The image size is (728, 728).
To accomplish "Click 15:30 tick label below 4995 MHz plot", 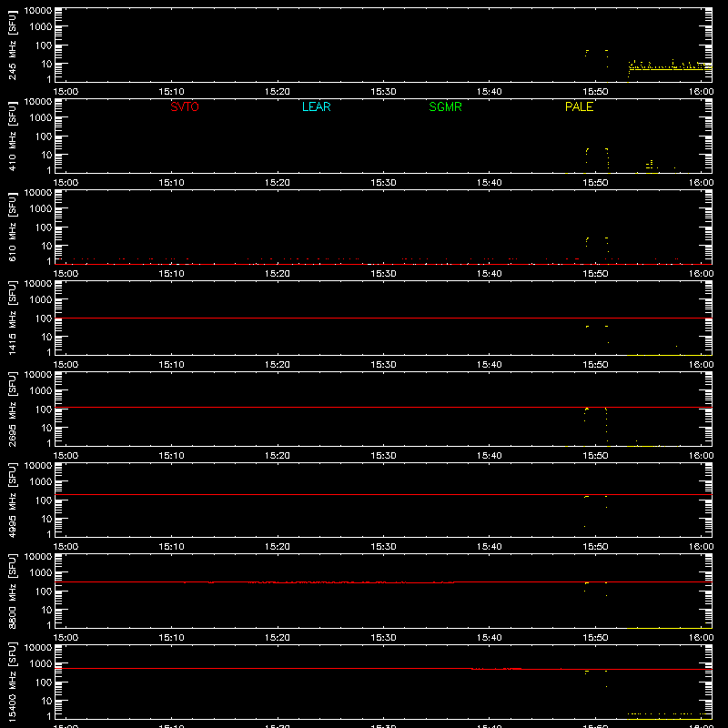I will [x=383, y=547].
